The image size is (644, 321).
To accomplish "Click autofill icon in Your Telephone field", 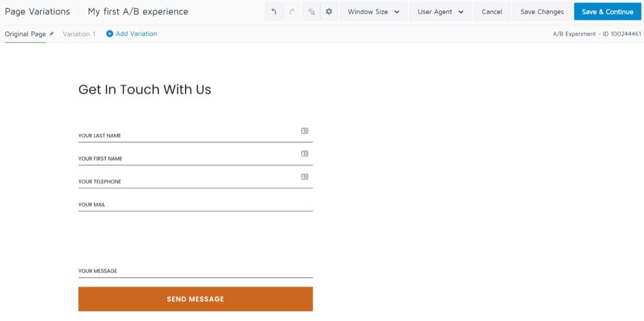I will [x=305, y=177].
